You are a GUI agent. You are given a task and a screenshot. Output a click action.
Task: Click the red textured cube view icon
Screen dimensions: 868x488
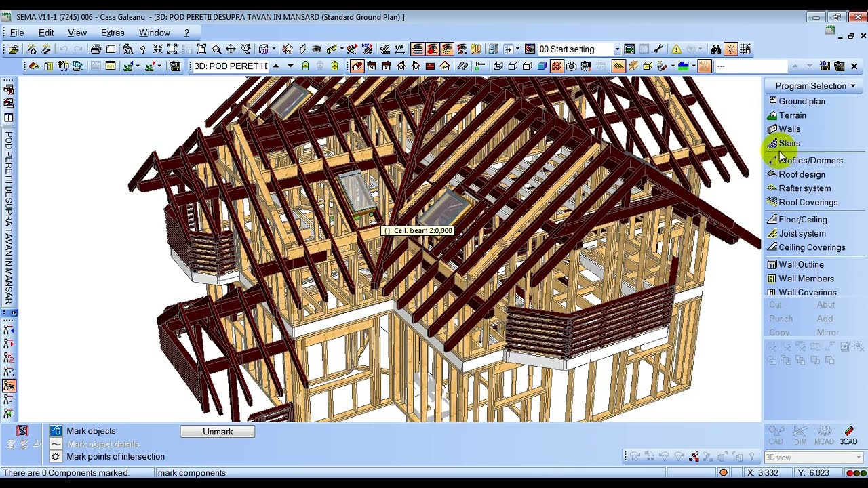click(x=557, y=66)
